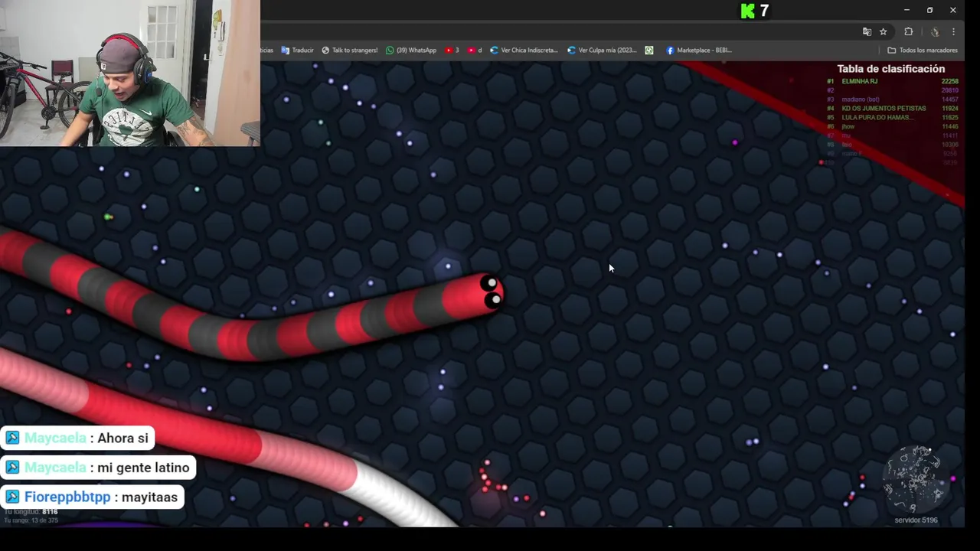Screen dimensions: 980x551
Task: Click the Tu longitud 8116 counter
Action: pyautogui.click(x=31, y=511)
